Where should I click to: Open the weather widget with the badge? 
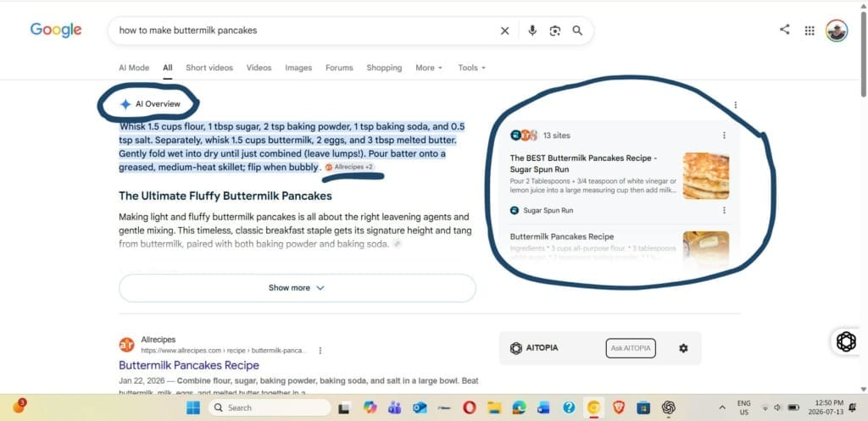click(x=19, y=406)
